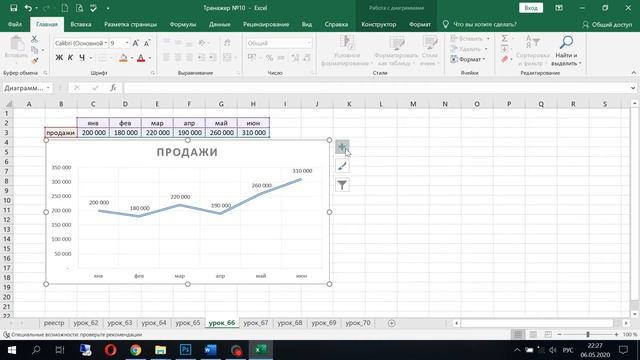Switch to Normal view in status bar

coord(518,334)
